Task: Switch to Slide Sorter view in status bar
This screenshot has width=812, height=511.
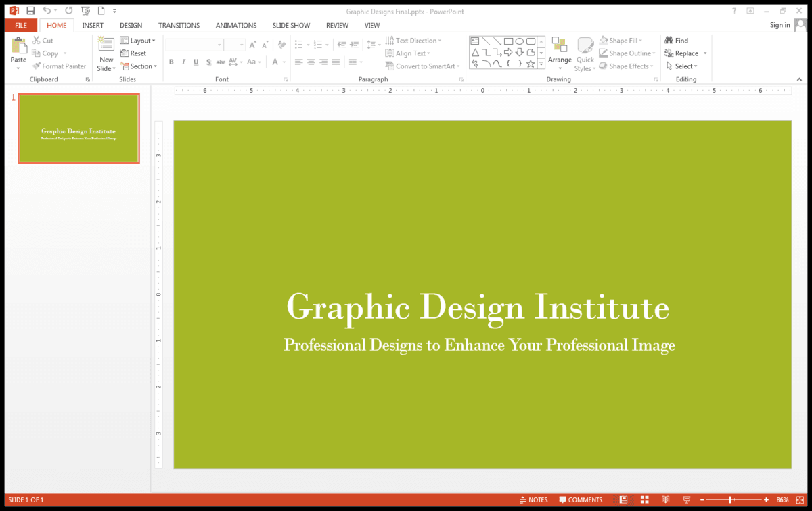Action: pyautogui.click(x=645, y=499)
